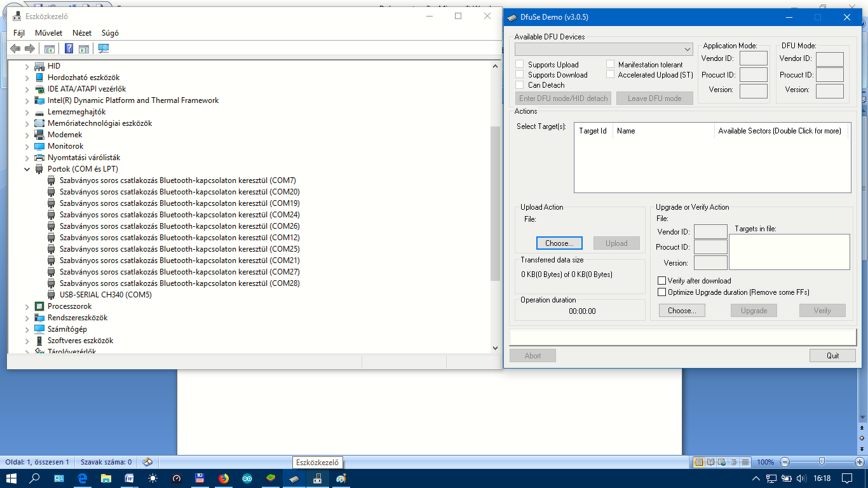This screenshot has height=488, width=868.
Task: Switch Word to Outline view icon
Action: tap(734, 462)
